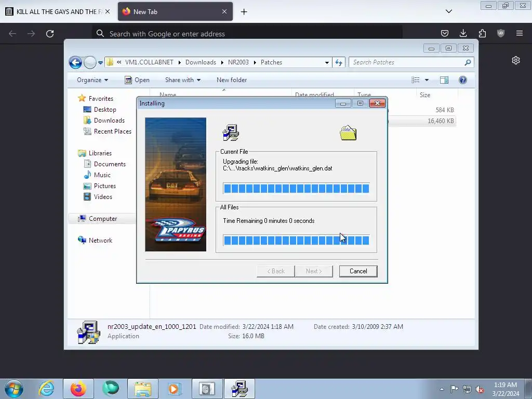Expand the arrow after Downloads in path
This screenshot has width=532, height=399.
(x=222, y=62)
